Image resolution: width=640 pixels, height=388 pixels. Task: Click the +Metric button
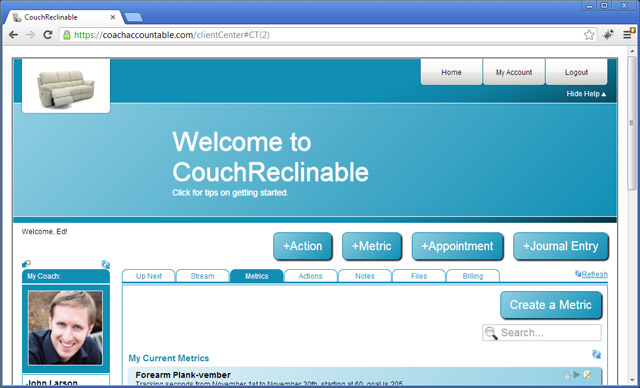(372, 246)
